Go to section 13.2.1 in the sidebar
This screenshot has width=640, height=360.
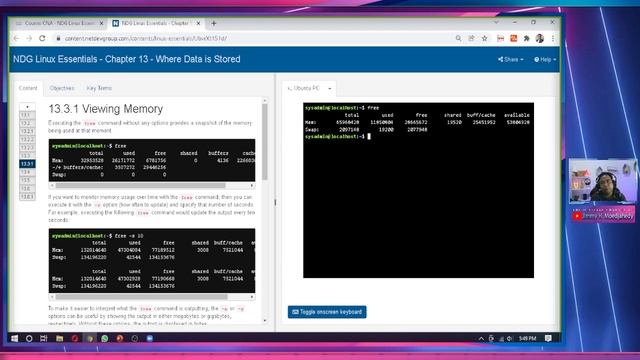pos(27,131)
